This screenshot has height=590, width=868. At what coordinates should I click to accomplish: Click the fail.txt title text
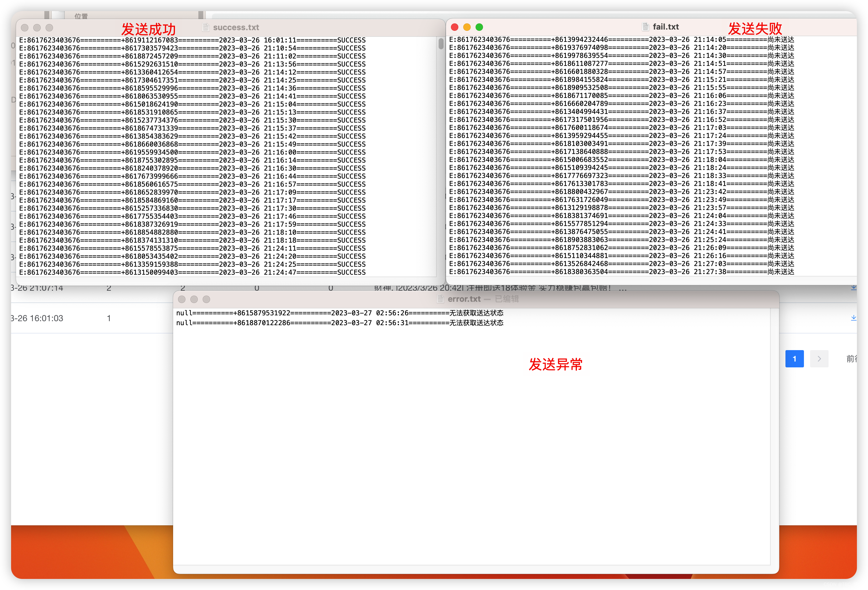tap(666, 27)
